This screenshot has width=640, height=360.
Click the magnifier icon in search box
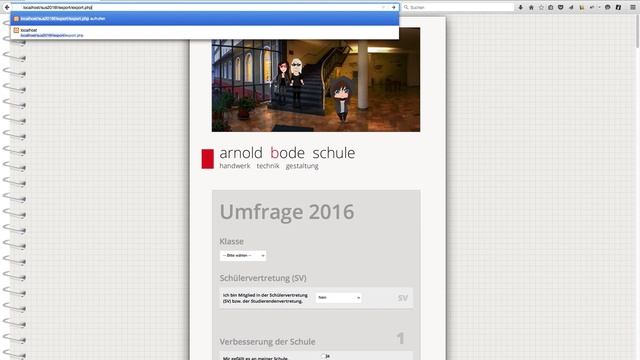[x=406, y=7]
